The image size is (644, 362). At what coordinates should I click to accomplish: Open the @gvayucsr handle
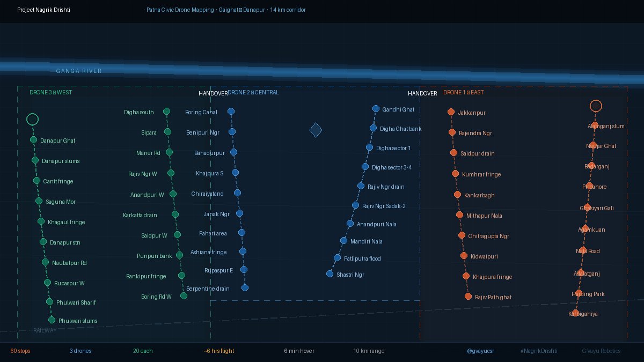[480, 351]
